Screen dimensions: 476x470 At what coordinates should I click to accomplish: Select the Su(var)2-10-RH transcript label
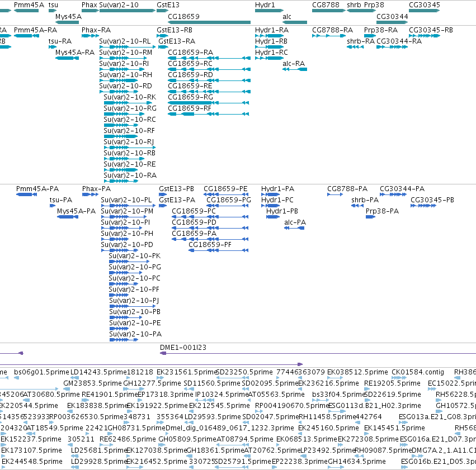(126, 74)
